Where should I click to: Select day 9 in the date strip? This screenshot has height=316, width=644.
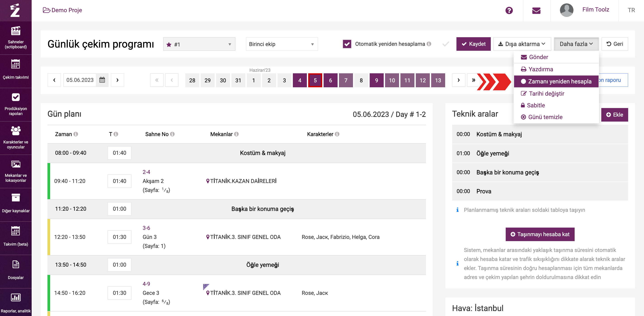(x=376, y=80)
